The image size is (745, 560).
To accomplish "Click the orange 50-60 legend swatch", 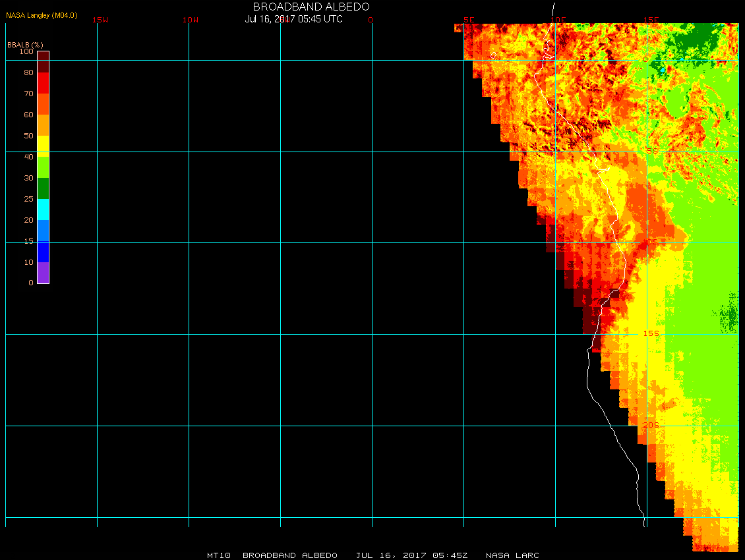I will (x=44, y=125).
